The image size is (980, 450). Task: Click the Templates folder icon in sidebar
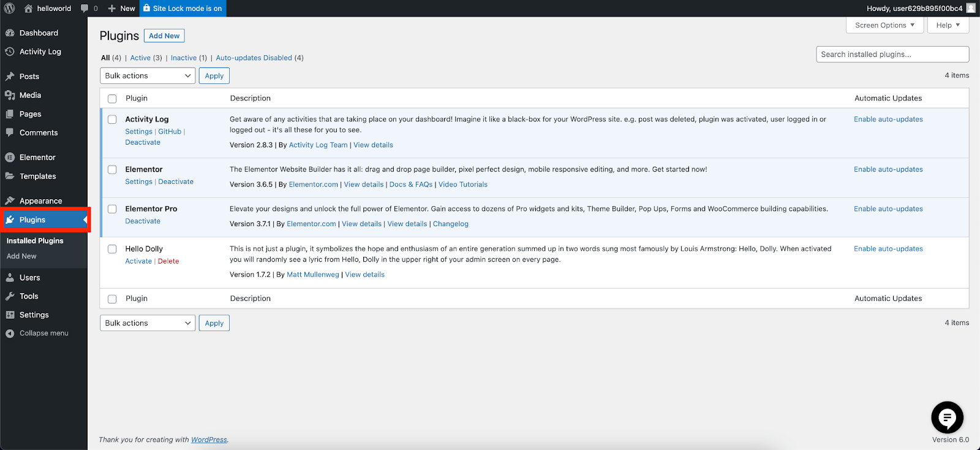click(10, 176)
